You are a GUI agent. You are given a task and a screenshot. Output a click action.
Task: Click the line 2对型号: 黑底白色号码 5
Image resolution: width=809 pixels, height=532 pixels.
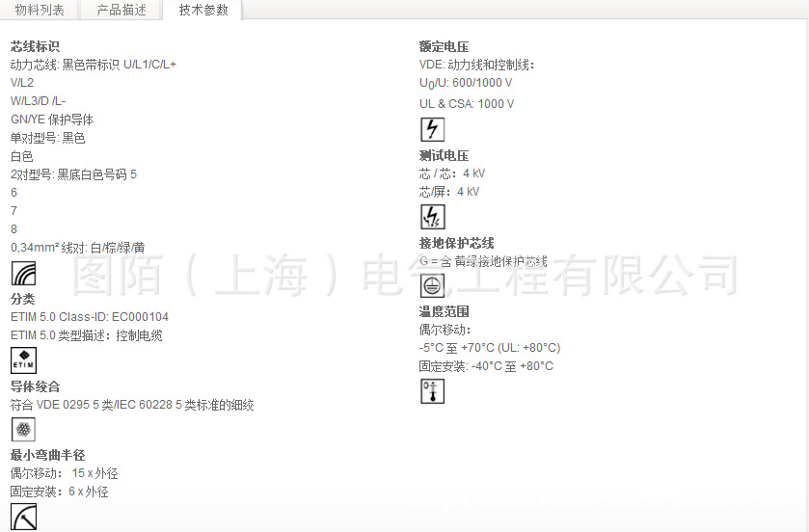(73, 174)
